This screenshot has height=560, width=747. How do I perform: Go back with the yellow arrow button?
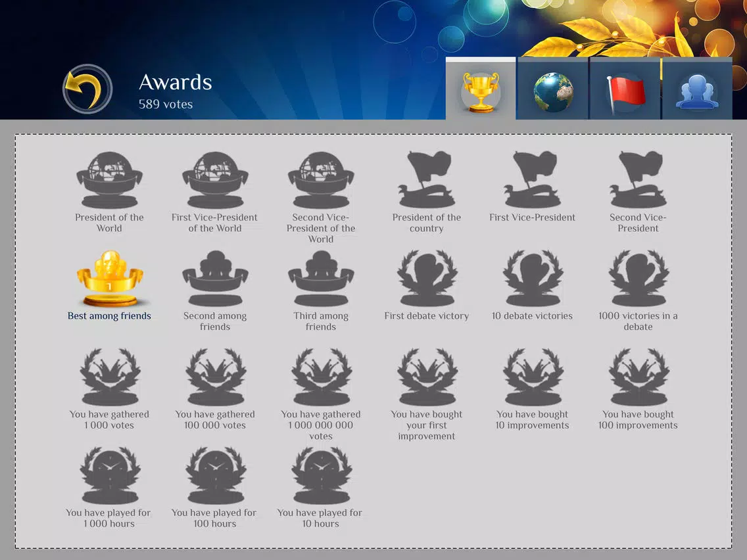point(87,89)
